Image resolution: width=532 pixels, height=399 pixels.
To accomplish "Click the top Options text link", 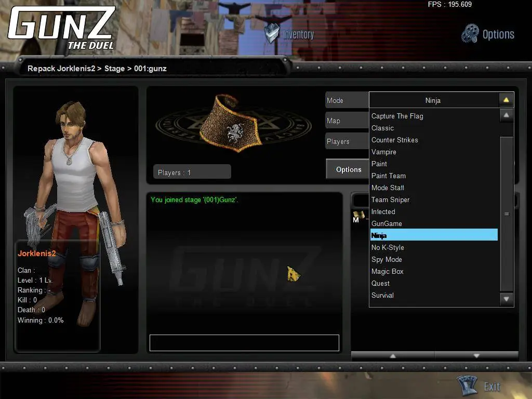I will (x=498, y=34).
